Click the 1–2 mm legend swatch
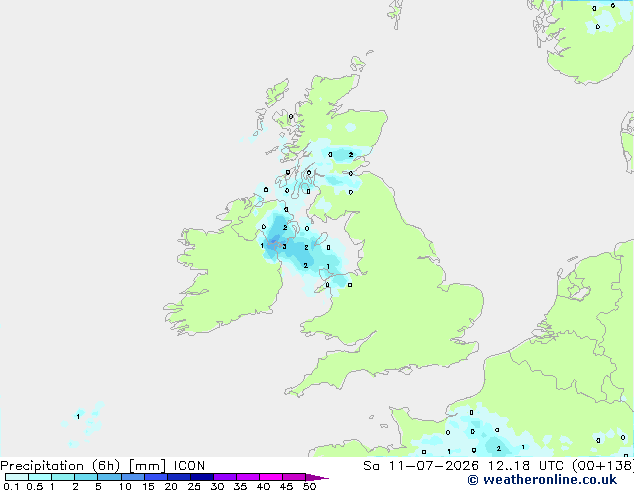The height and width of the screenshot is (490, 634). (x=63, y=477)
